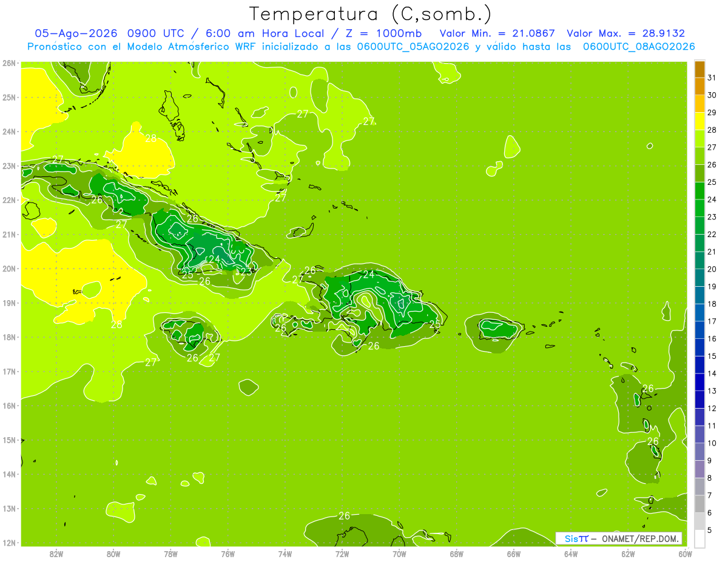
Task: Click the valid-until time "0600UTC_08AGO2026"
Action: click(x=638, y=47)
